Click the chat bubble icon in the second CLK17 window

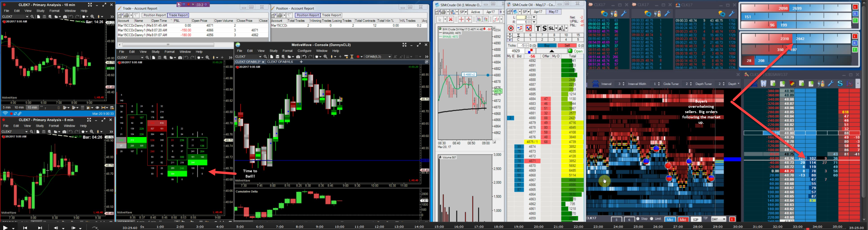tap(648, 14)
